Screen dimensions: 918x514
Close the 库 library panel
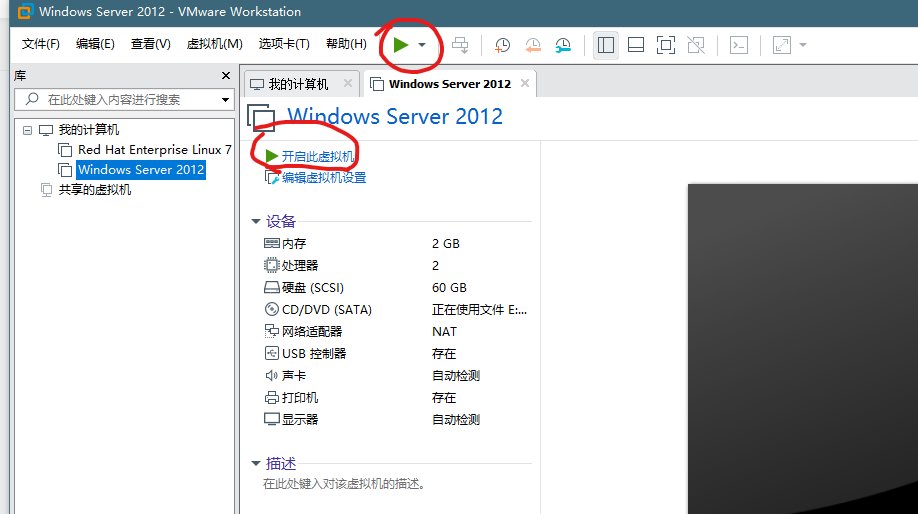coord(226,76)
